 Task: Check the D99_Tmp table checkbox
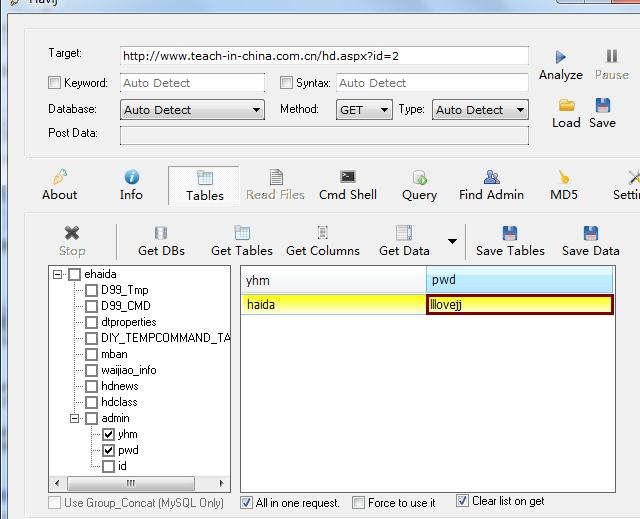[91, 291]
